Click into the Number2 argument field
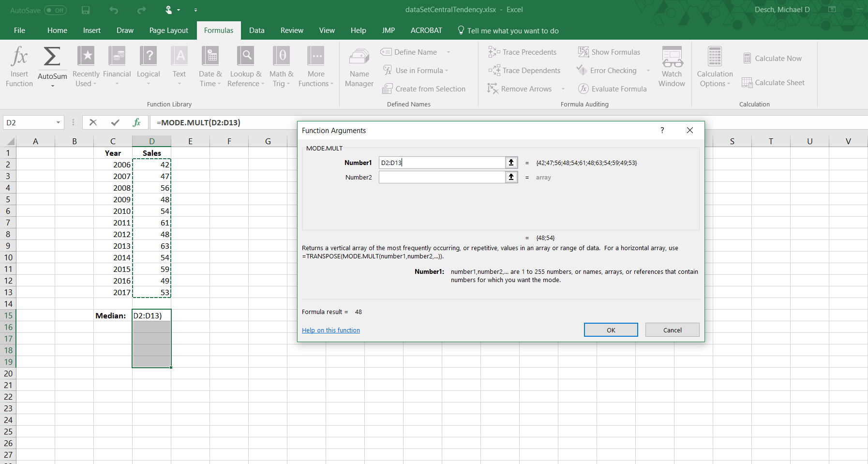868x464 pixels. tap(441, 178)
